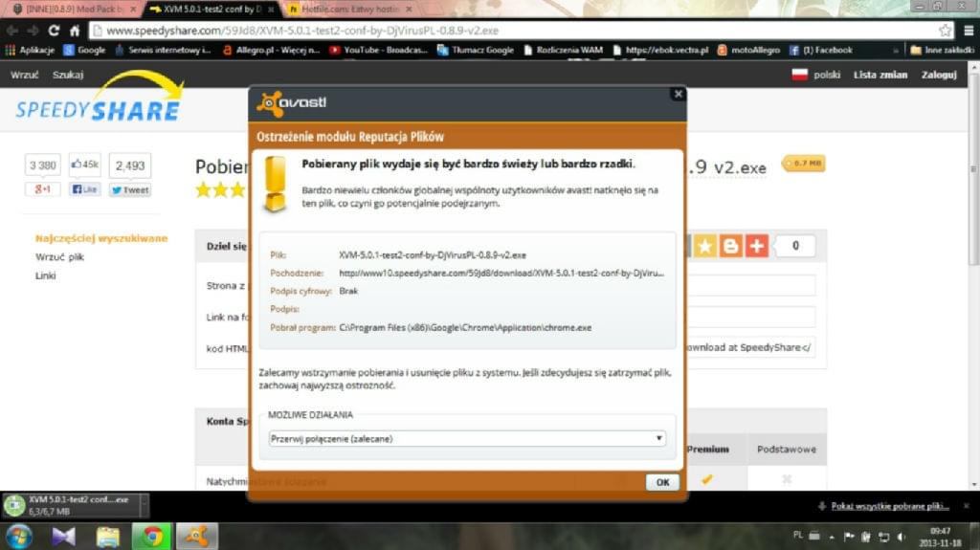The image size is (980, 550).
Task: Close the Chrome download bar
Action: coord(967,506)
